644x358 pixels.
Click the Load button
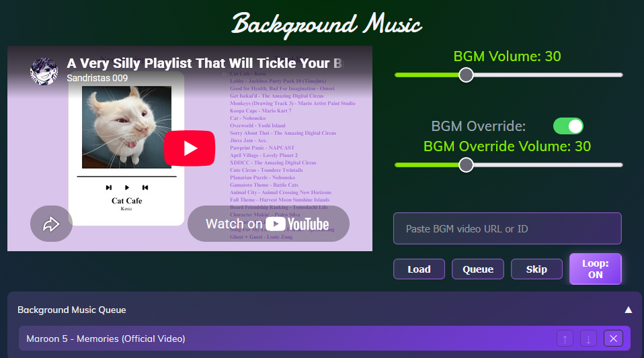(419, 269)
